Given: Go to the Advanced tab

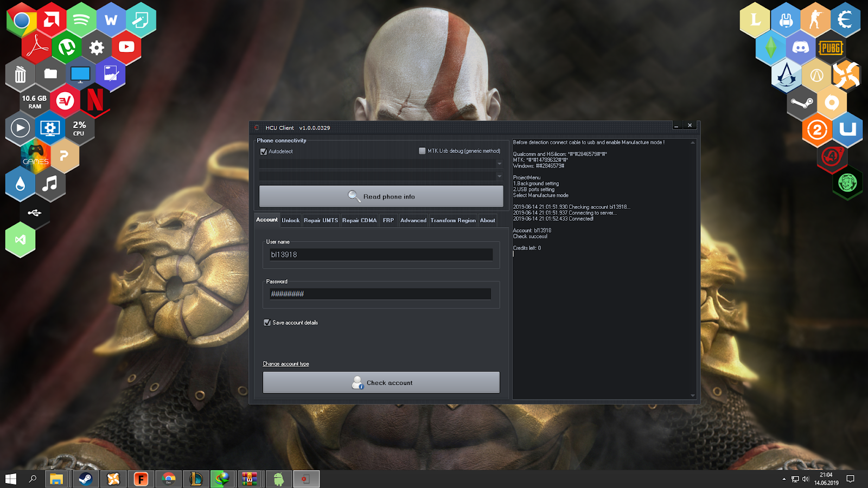Looking at the screenshot, I should [x=413, y=220].
